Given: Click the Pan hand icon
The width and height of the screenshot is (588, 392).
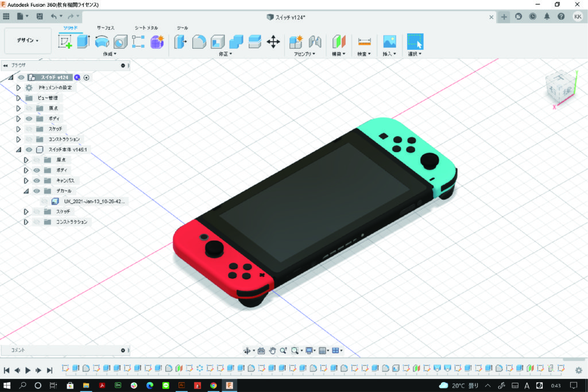Looking at the screenshot, I should (272, 350).
